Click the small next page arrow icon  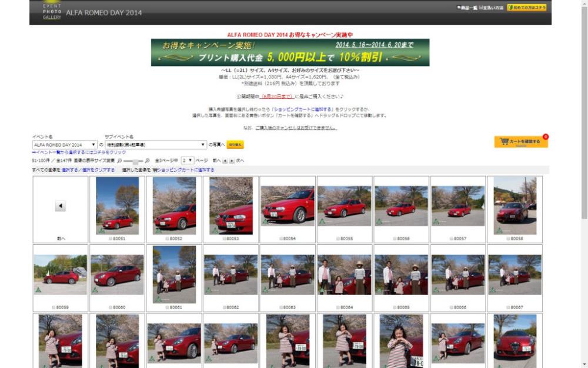click(x=232, y=161)
